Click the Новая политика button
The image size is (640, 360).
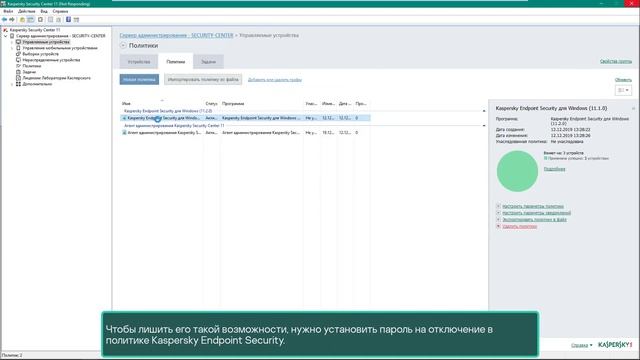139,80
